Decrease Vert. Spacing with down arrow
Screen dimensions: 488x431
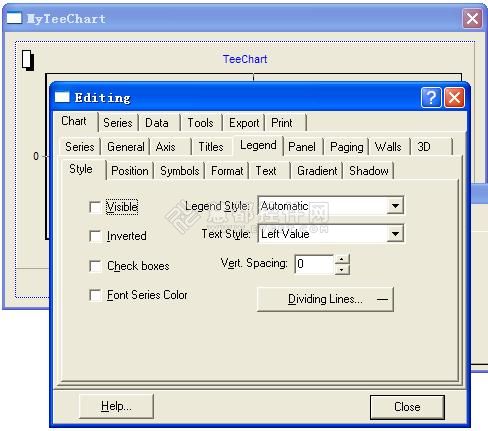342,269
